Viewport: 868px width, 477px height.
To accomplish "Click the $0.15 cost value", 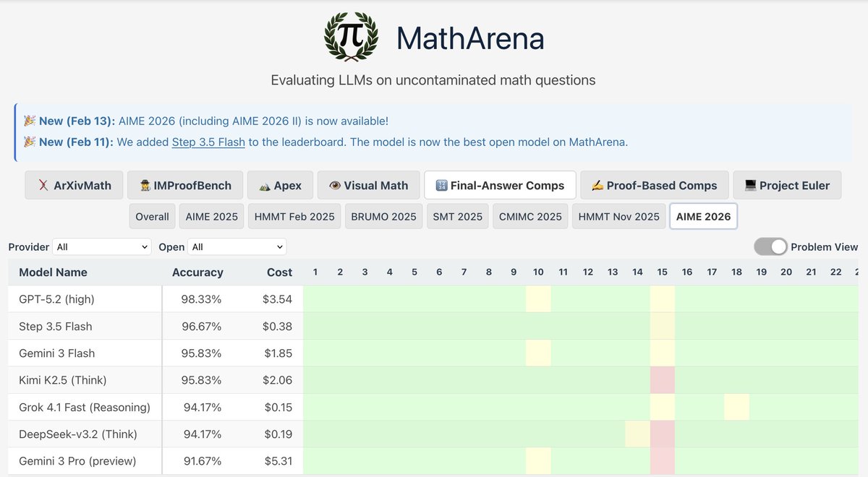I will (x=278, y=407).
